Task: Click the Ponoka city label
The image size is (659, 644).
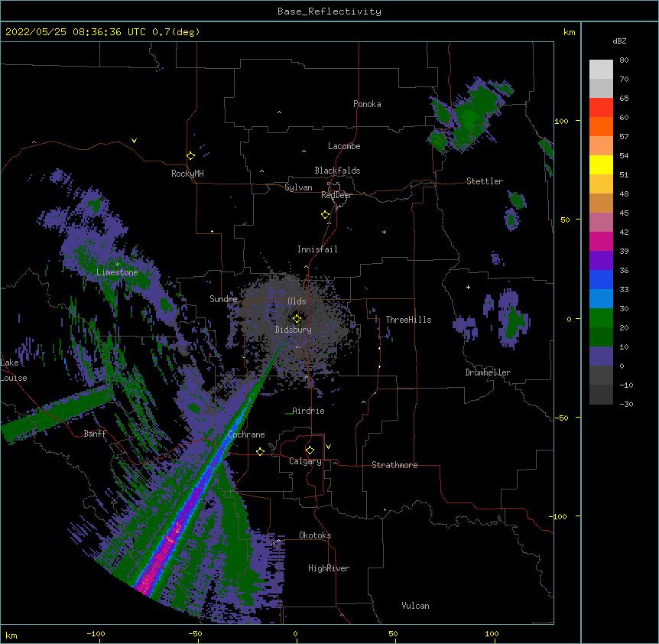Action: pyautogui.click(x=367, y=104)
